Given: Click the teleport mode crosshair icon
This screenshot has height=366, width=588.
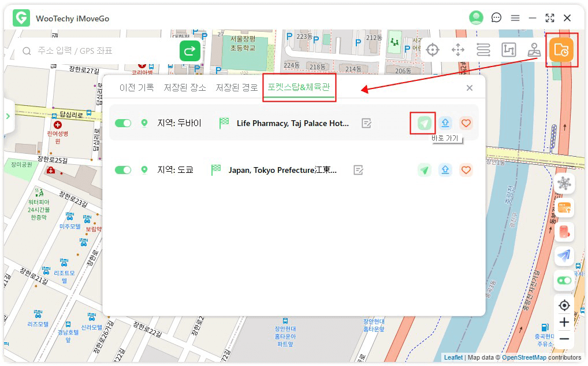Looking at the screenshot, I should tap(433, 50).
